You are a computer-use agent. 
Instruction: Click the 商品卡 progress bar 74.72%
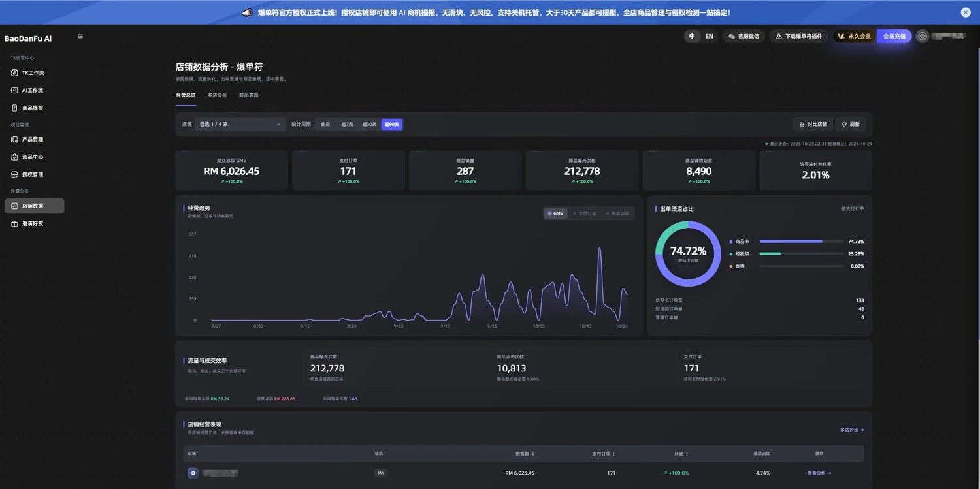point(802,242)
